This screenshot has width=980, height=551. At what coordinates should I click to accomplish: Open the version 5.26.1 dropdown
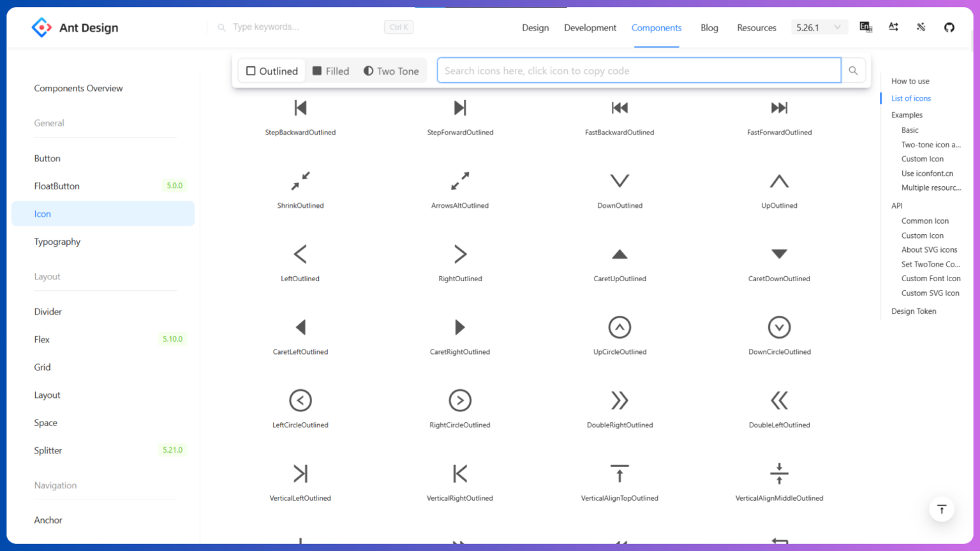tap(819, 27)
